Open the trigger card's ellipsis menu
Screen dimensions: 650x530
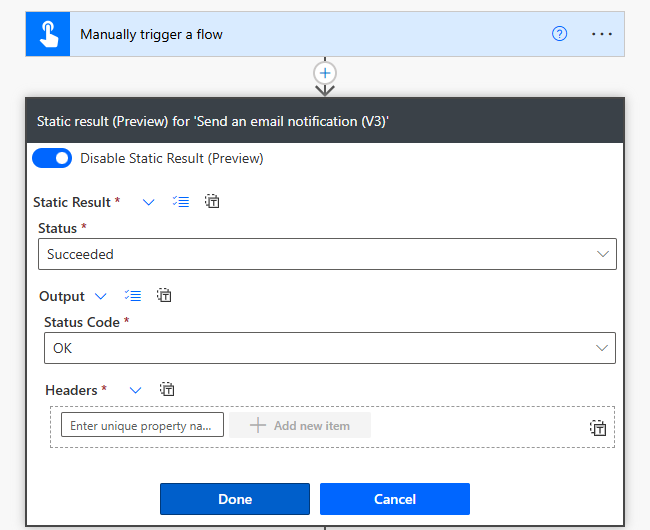coord(601,34)
